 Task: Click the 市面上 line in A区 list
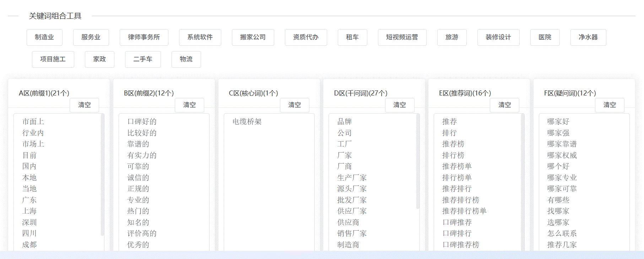coord(33,122)
